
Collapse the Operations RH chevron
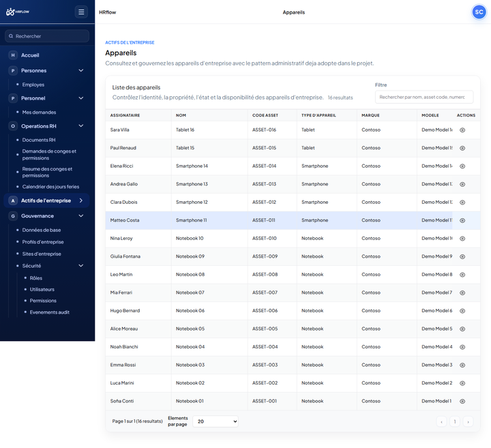[80, 126]
